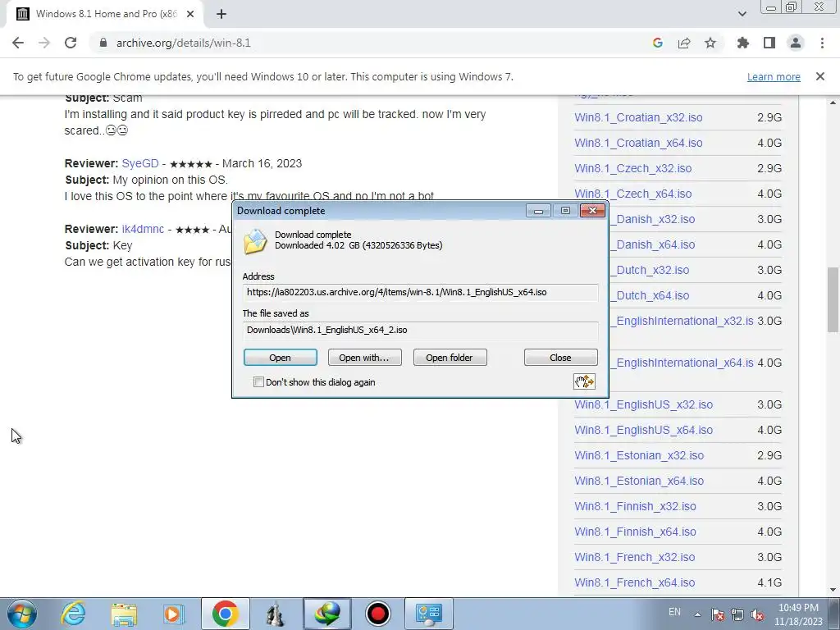
Task: Open the chess app taskbar icon
Action: tap(276, 614)
